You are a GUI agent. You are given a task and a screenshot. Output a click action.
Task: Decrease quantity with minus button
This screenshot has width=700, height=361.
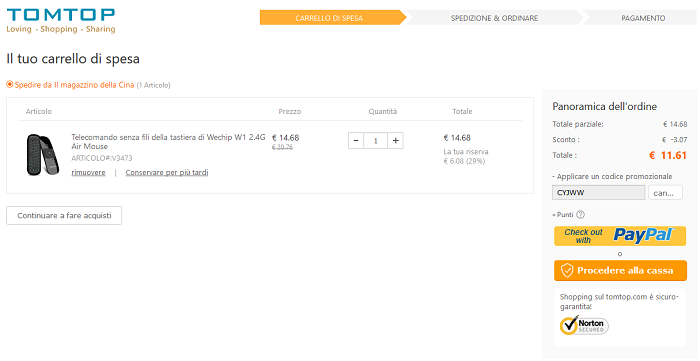[x=356, y=141]
